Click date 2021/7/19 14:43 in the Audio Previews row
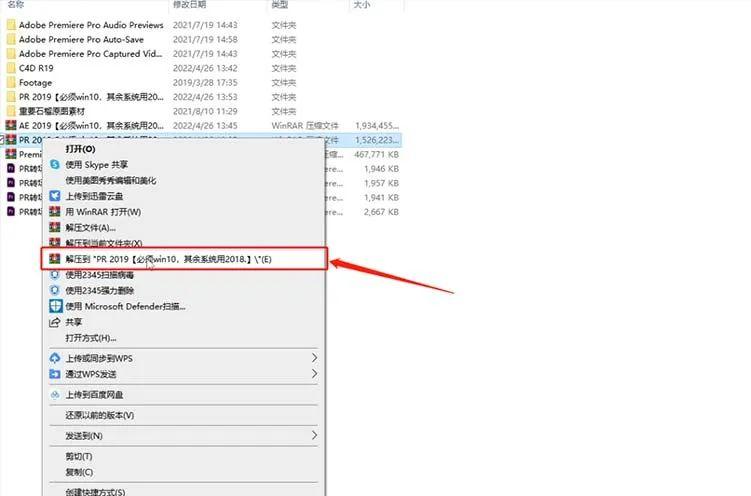The image size is (751, 496). coord(205,25)
